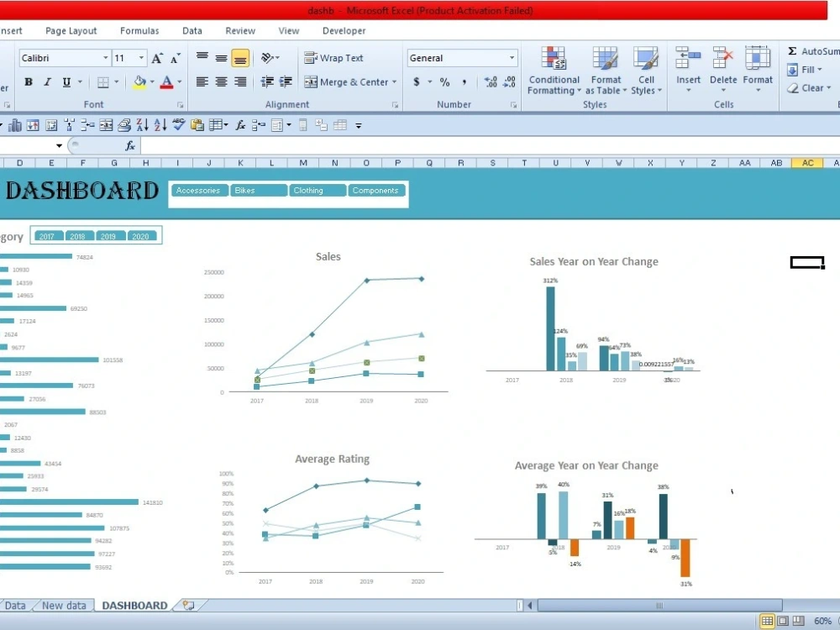Switch to the New data sheet tab
This screenshot has width=840, height=630.
coord(64,606)
